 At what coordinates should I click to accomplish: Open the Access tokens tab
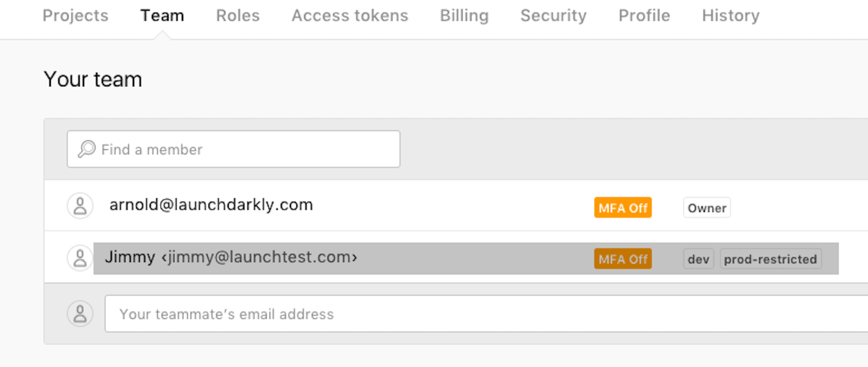pyautogui.click(x=350, y=16)
